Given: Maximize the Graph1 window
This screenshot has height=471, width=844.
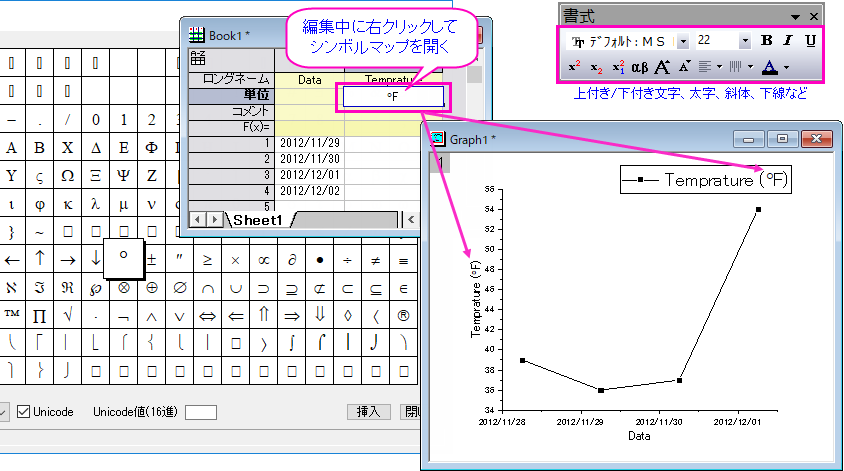Looking at the screenshot, I should point(782,139).
